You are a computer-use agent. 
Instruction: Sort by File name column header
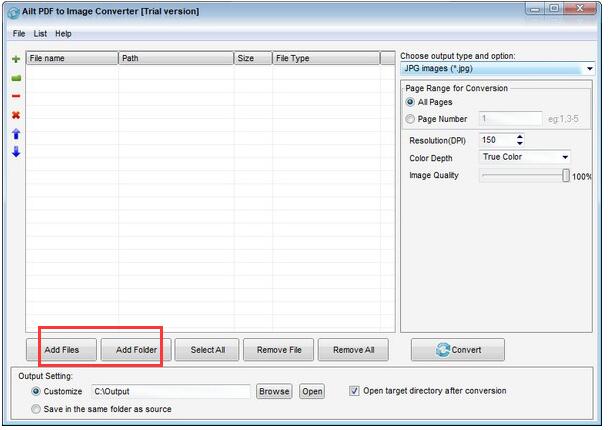[72, 58]
